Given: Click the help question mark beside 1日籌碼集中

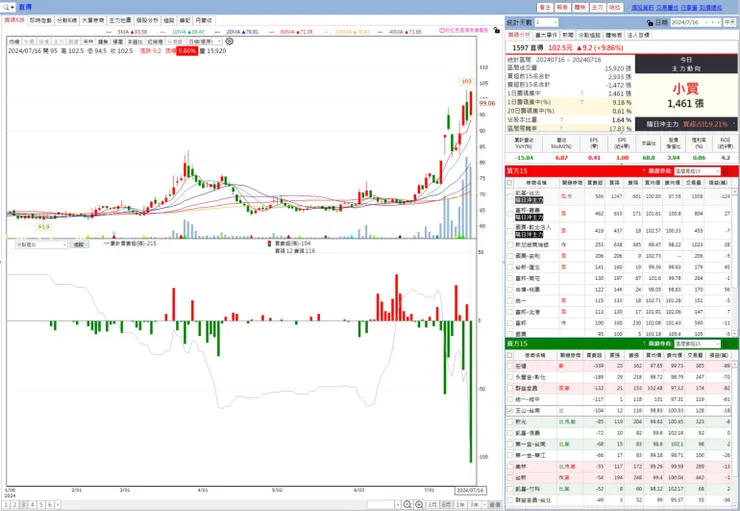Looking at the screenshot, I should pos(581,93).
